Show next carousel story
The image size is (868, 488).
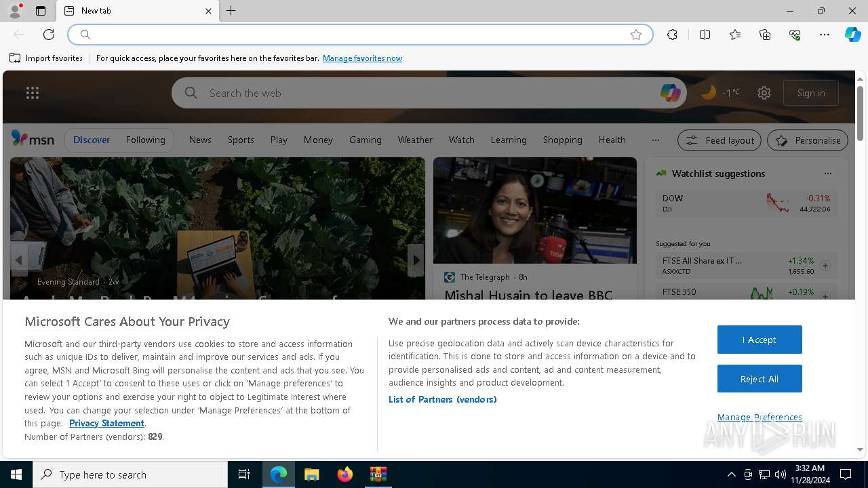pyautogui.click(x=416, y=260)
